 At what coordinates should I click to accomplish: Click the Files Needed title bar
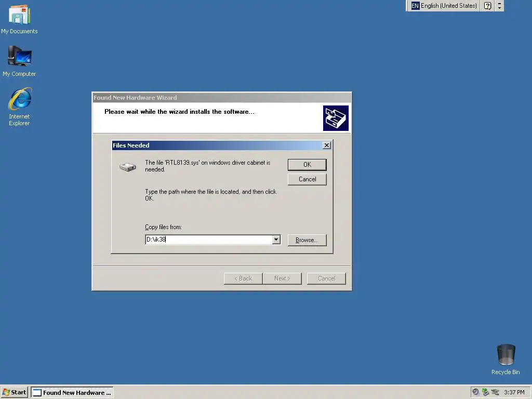[217, 145]
